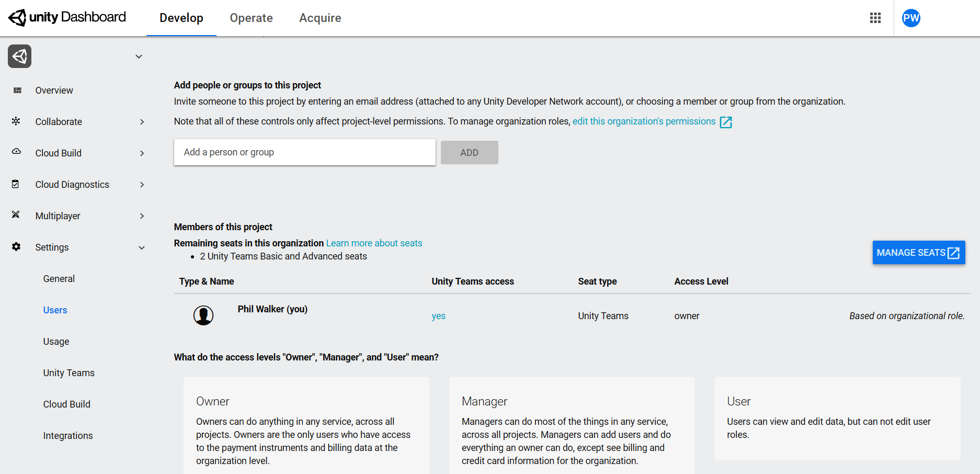The width and height of the screenshot is (980, 474).
Task: Click the Overview sidebar icon
Action: pos(17,91)
